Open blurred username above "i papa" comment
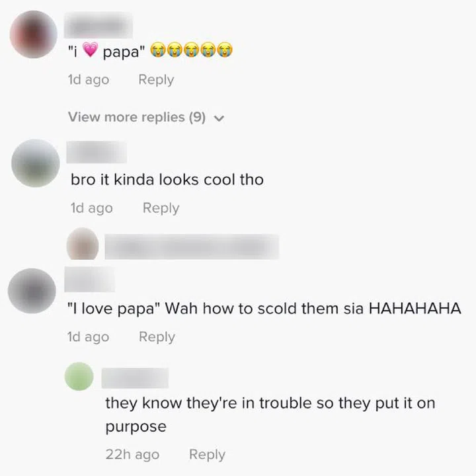Viewport: 476px width, 476px height. point(99,25)
